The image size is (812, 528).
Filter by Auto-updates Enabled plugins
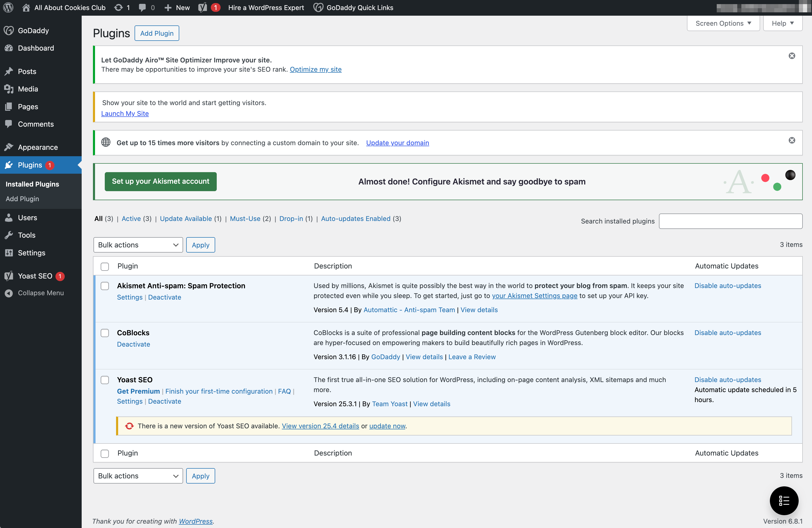point(355,218)
